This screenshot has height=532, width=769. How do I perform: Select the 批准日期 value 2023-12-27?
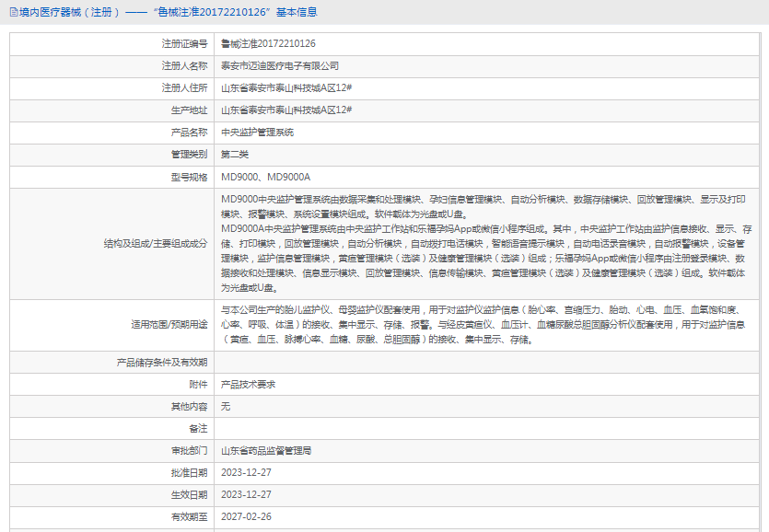click(x=246, y=473)
